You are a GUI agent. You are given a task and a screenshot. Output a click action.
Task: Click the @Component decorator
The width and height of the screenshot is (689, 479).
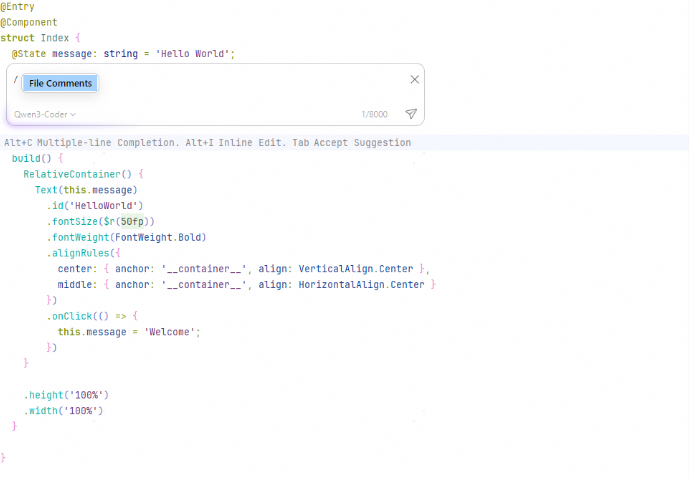(x=29, y=22)
